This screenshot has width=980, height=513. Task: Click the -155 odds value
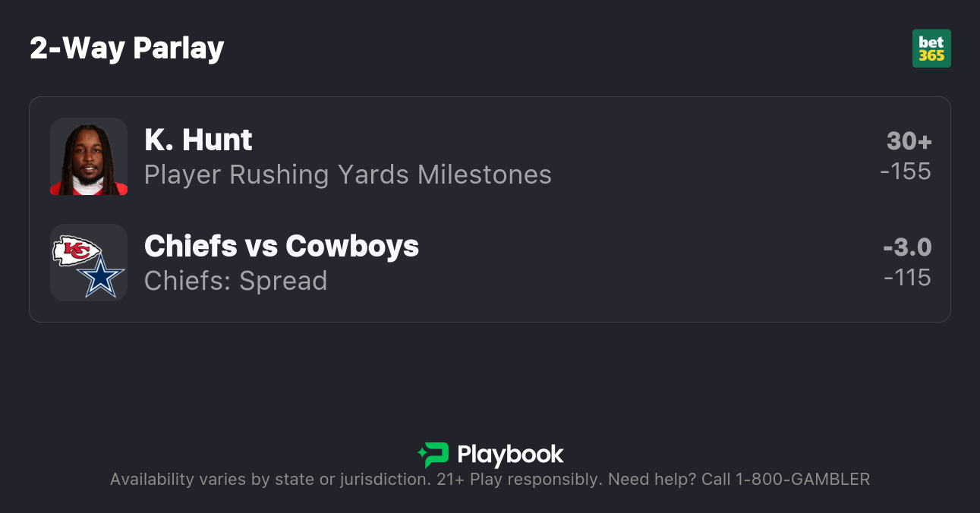point(906,172)
